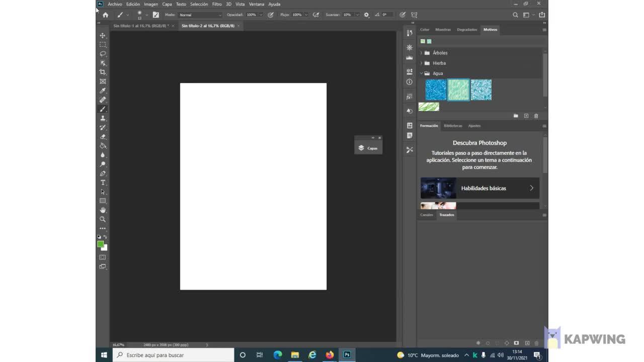This screenshot has width=644, height=362.
Task: Toggle the brush settings panel button
Action: 156,15
